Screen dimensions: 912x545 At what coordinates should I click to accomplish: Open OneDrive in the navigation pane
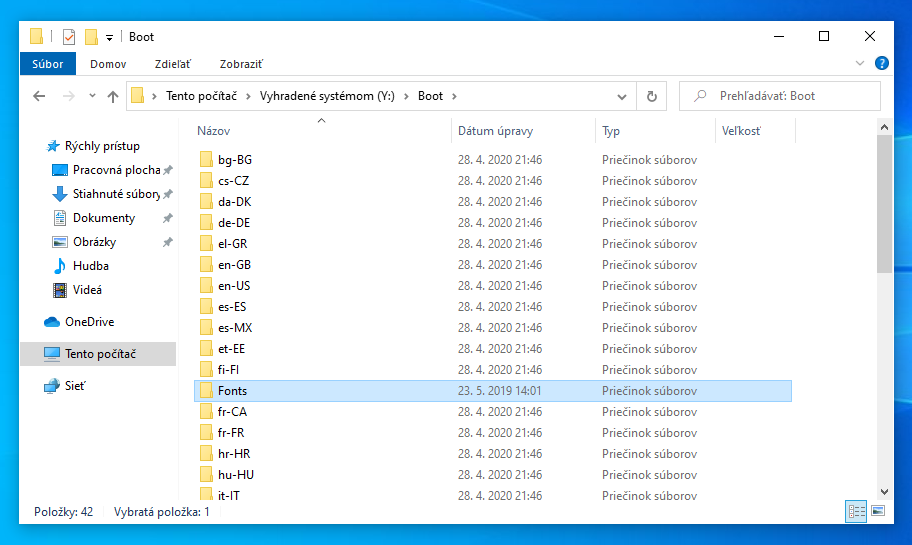pos(89,322)
